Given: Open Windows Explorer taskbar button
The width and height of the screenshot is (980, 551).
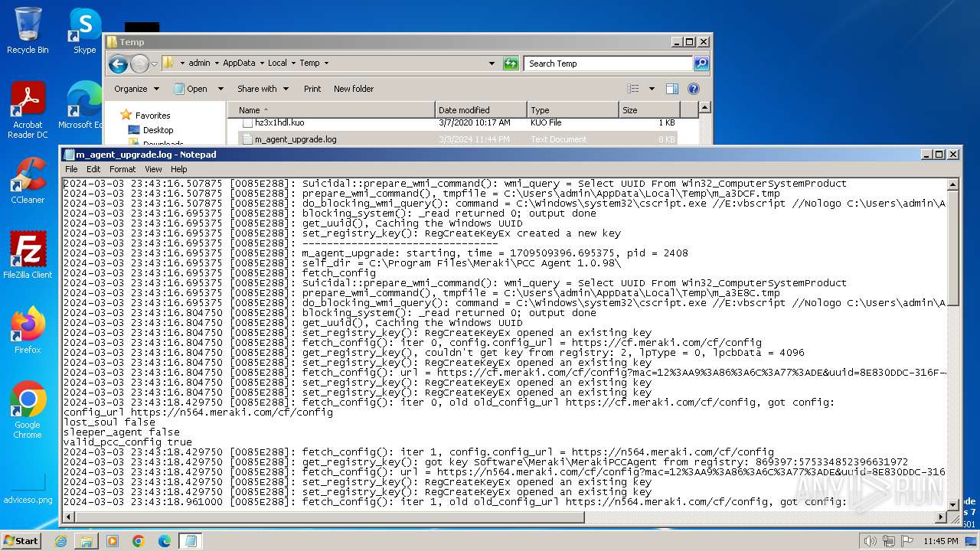Looking at the screenshot, I should 87,541.
